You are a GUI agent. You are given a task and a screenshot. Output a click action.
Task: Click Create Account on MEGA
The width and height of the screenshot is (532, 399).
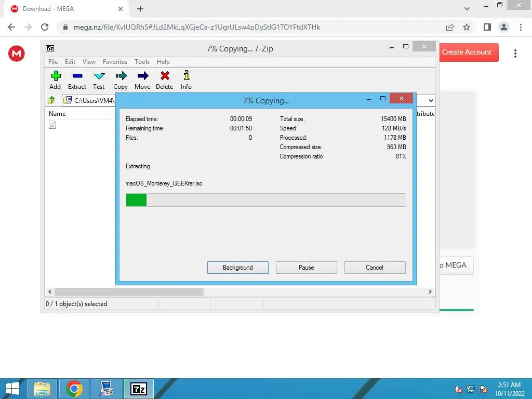coord(469,52)
